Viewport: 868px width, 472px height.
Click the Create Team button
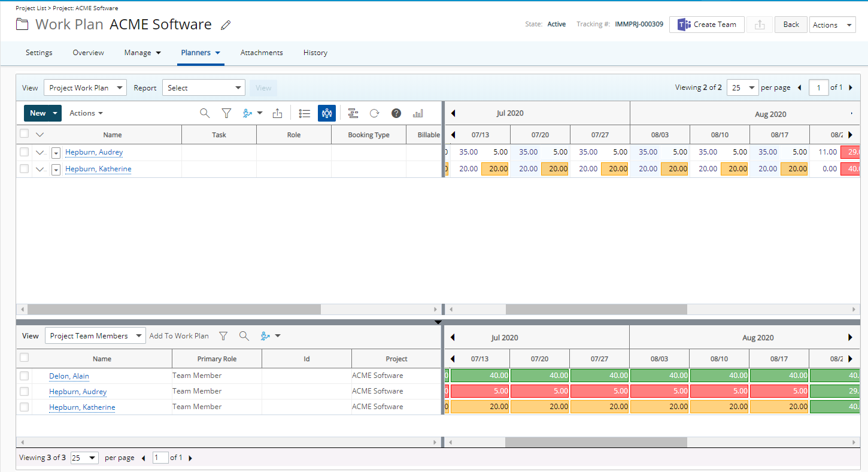[x=707, y=25]
